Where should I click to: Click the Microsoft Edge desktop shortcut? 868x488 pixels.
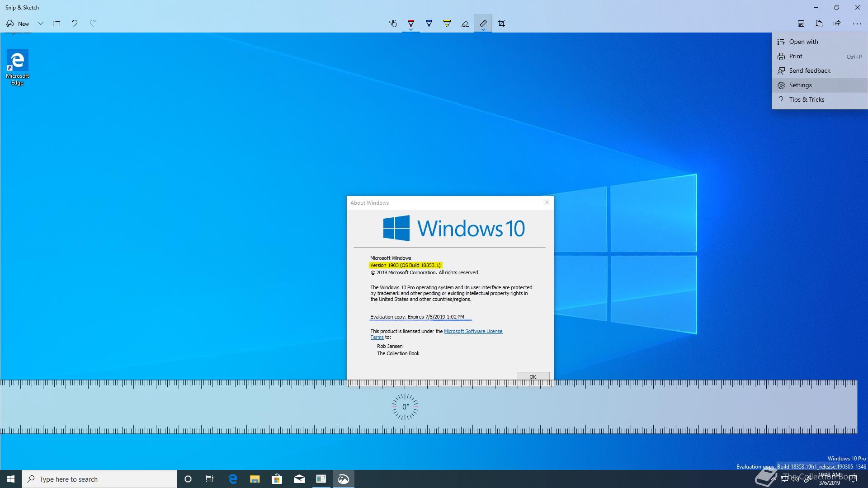point(17,67)
